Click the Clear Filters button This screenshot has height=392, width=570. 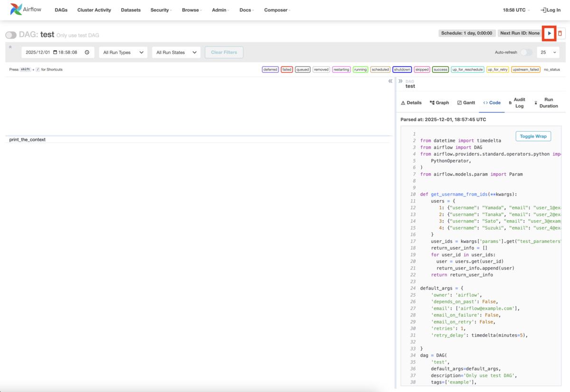[224, 52]
